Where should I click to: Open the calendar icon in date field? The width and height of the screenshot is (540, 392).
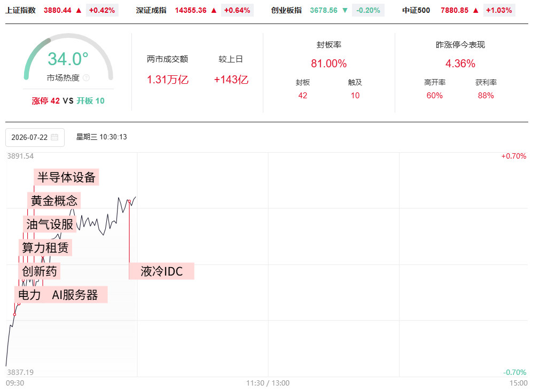pos(54,137)
